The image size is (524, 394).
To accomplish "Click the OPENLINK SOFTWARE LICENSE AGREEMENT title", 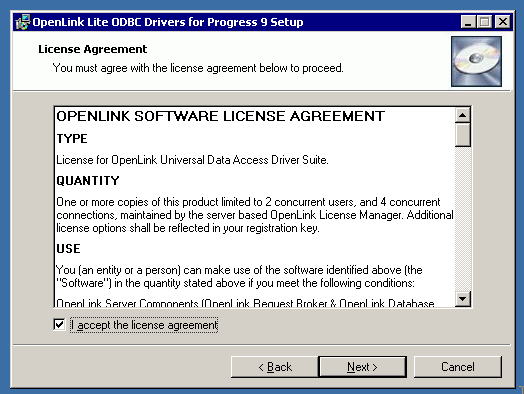I will click(221, 116).
